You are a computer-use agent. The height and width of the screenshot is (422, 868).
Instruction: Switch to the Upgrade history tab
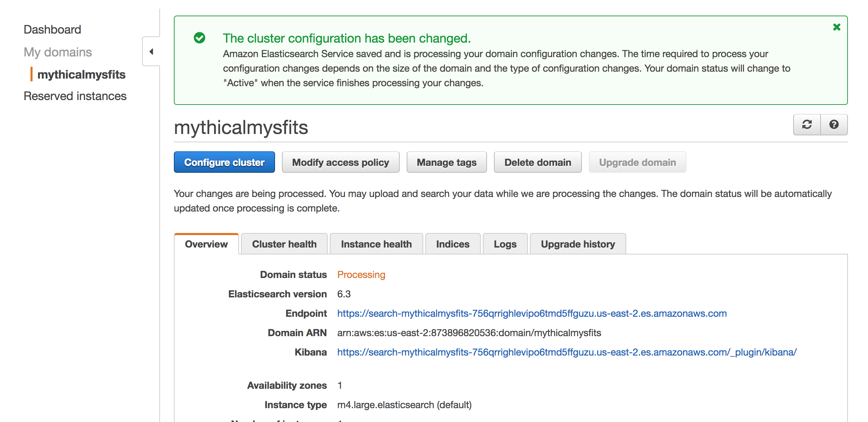pyautogui.click(x=578, y=244)
